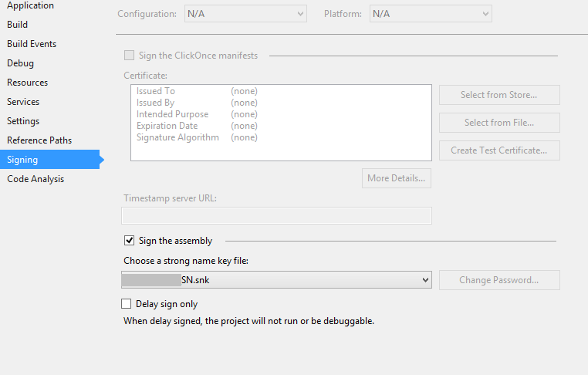
Task: Enable the Delay sign only checkbox
Action: click(127, 303)
